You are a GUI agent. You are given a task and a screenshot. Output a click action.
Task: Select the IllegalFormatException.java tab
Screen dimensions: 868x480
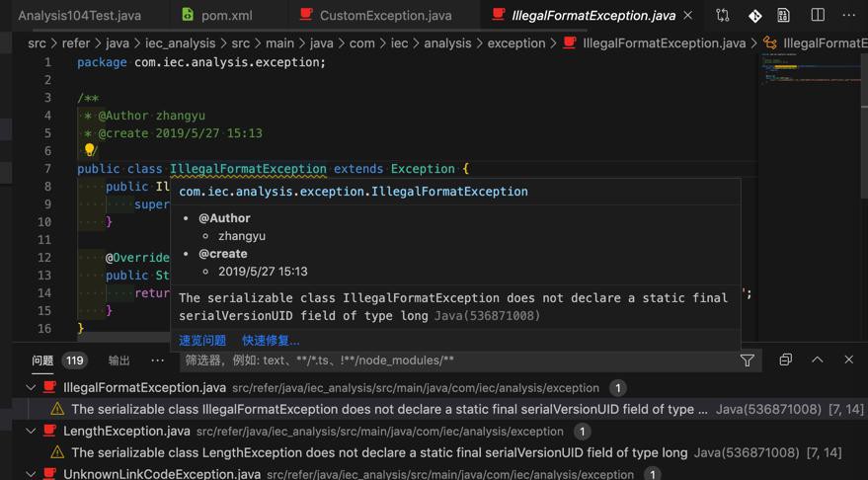(x=593, y=16)
